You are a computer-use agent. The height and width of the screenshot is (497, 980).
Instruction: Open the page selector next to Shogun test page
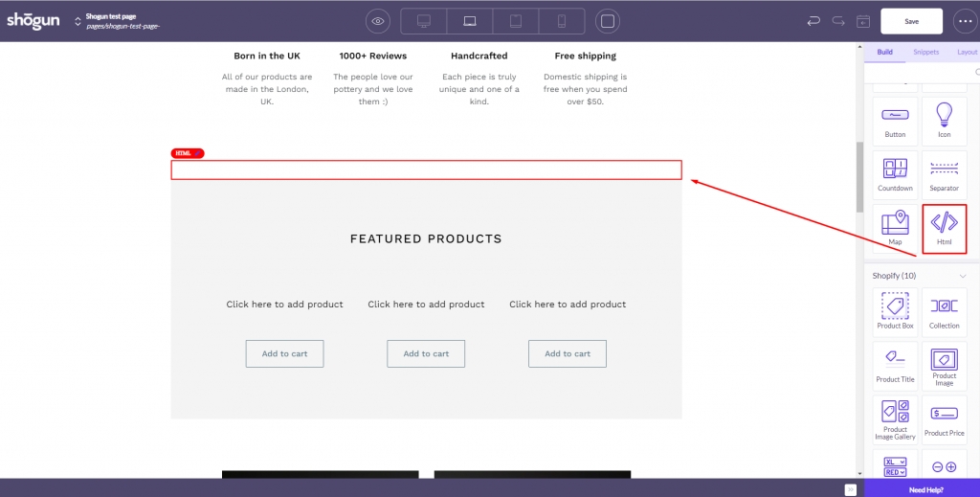point(78,21)
